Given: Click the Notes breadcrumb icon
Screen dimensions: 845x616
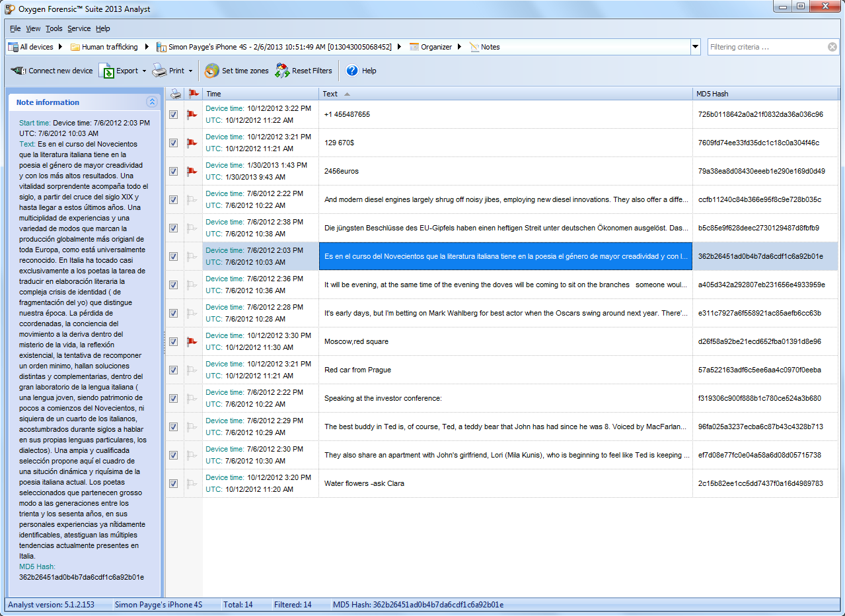Looking at the screenshot, I should coord(474,47).
